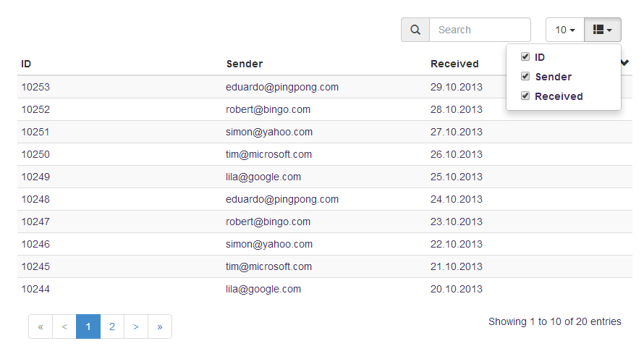Go to next page with right arrow
This screenshot has width=644, height=354.
click(136, 326)
